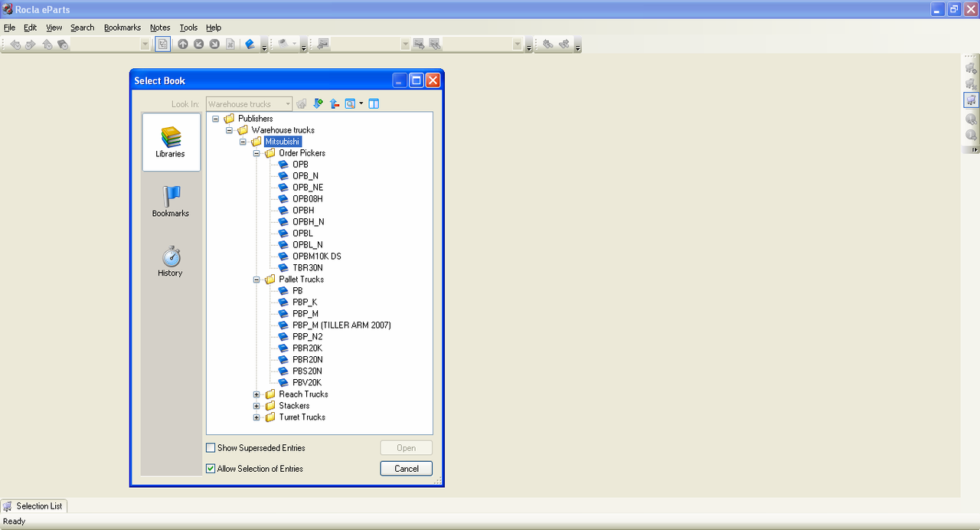
Task: Maximize the Select Book dialog
Action: [416, 80]
